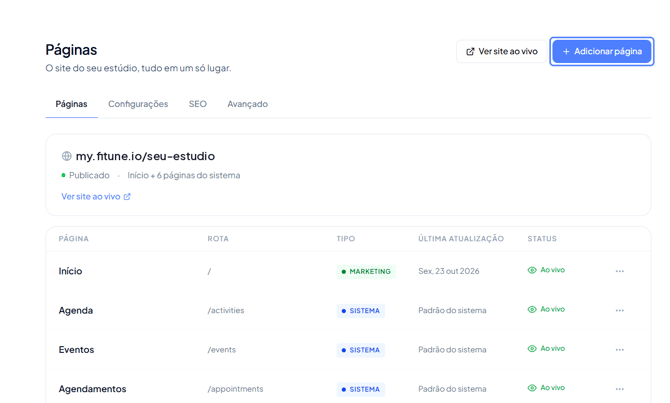Click the TIPO column header
The height and width of the screenshot is (403, 670).
[346, 238]
